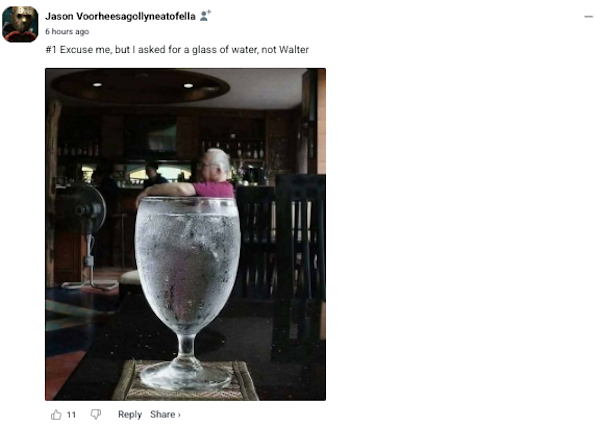
Task: Follow user via person-plus icon
Action: (205, 16)
